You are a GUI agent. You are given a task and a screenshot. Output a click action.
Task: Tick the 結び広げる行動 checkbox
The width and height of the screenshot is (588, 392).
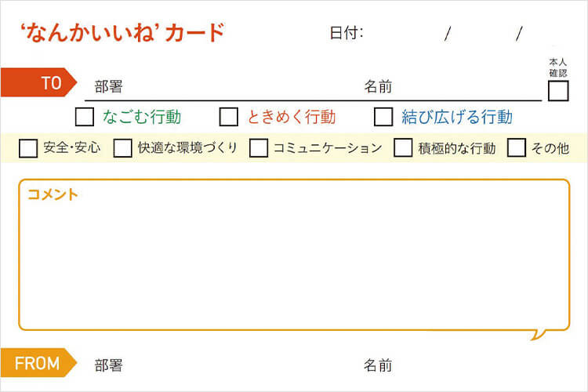pos(383,117)
